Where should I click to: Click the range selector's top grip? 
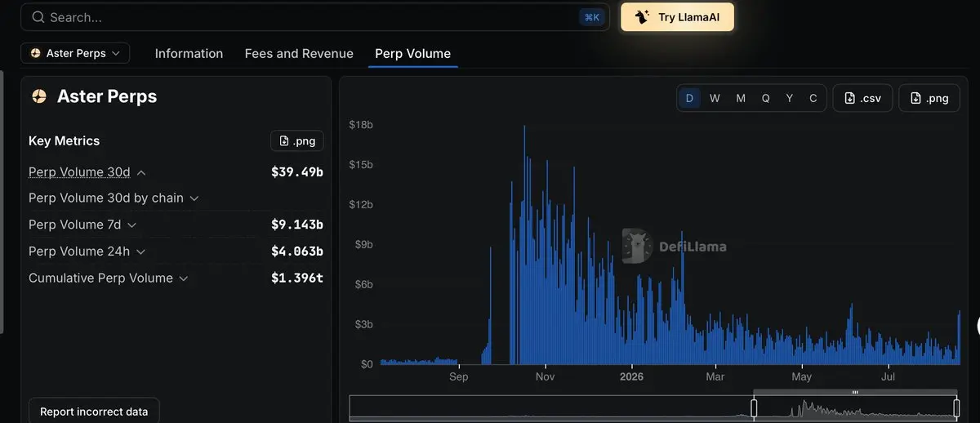(x=855, y=393)
